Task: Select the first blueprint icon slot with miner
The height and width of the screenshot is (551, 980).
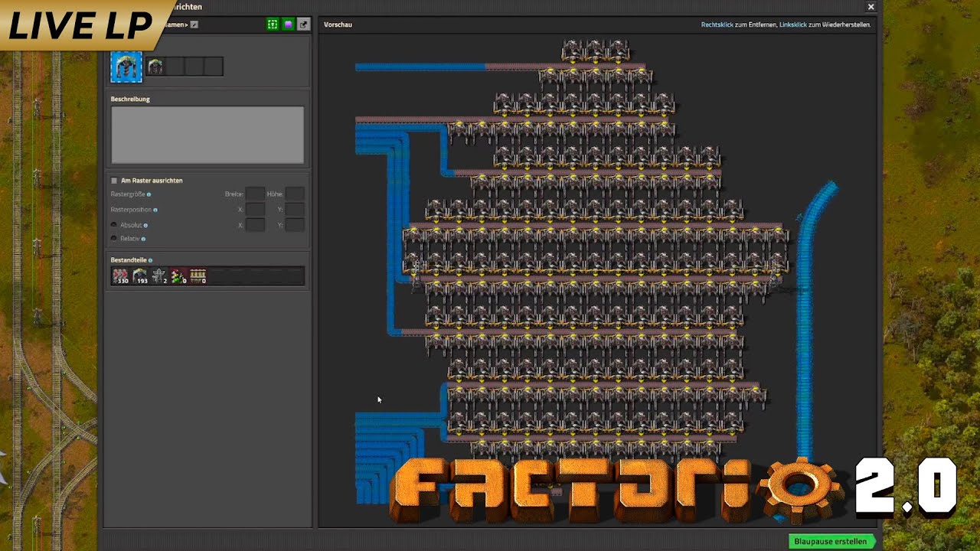Action: [155, 67]
